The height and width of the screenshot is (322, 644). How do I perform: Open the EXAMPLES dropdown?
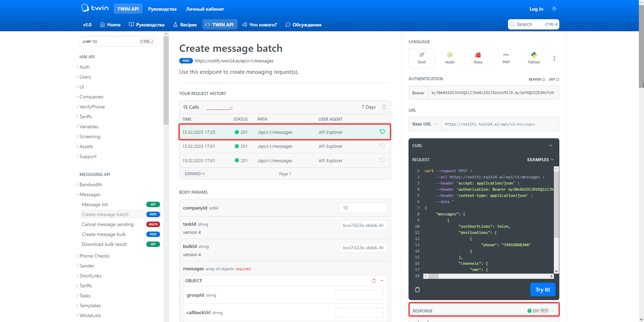[x=540, y=160]
